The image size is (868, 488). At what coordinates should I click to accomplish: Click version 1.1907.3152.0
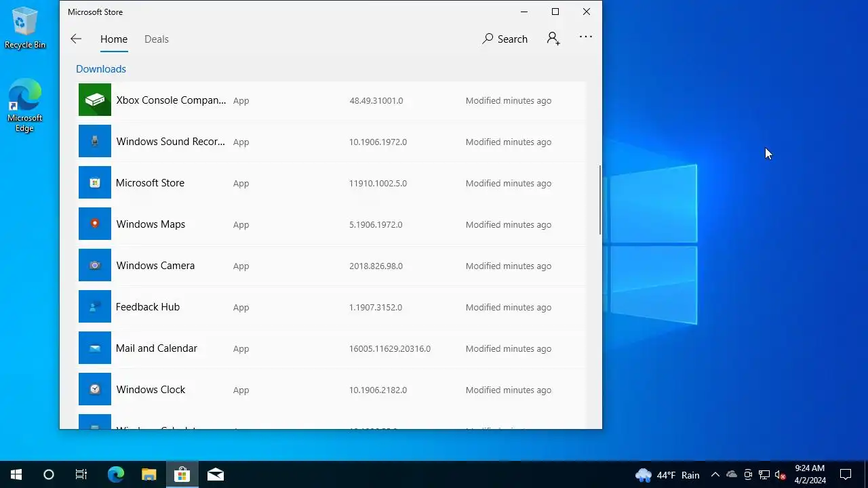pos(376,308)
